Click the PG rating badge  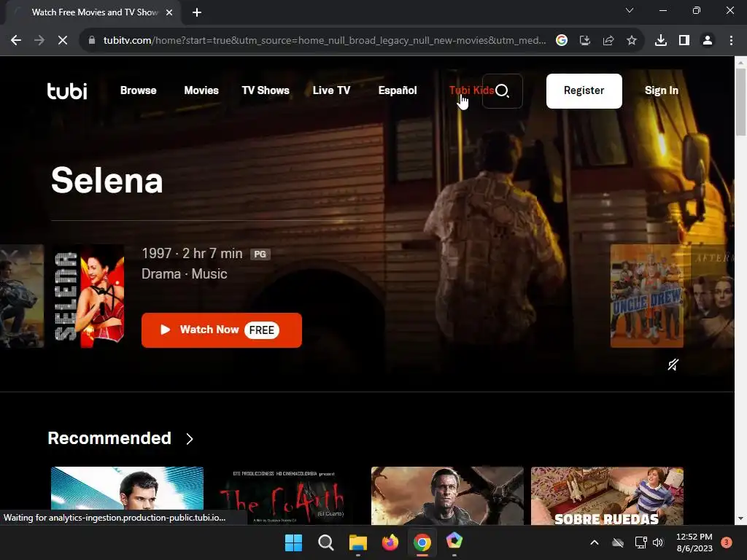tap(260, 254)
